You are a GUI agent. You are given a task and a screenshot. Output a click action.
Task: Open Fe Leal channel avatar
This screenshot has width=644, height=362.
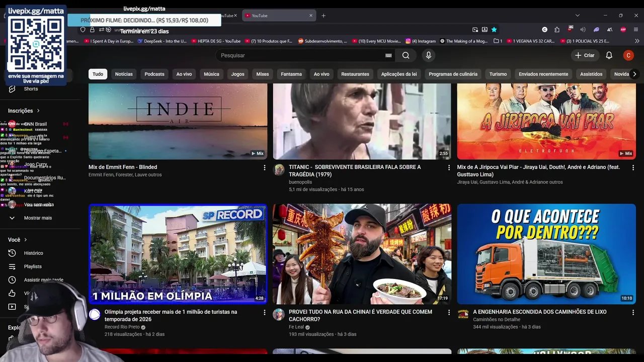[x=279, y=315]
